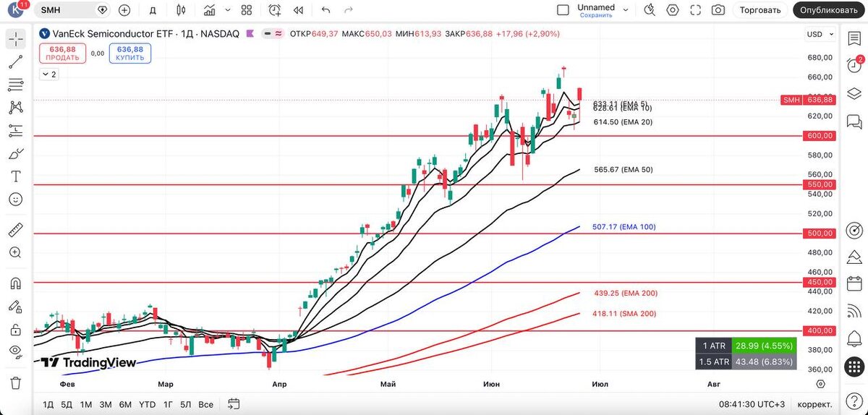Open the candlestick chart type menu

[181, 10]
